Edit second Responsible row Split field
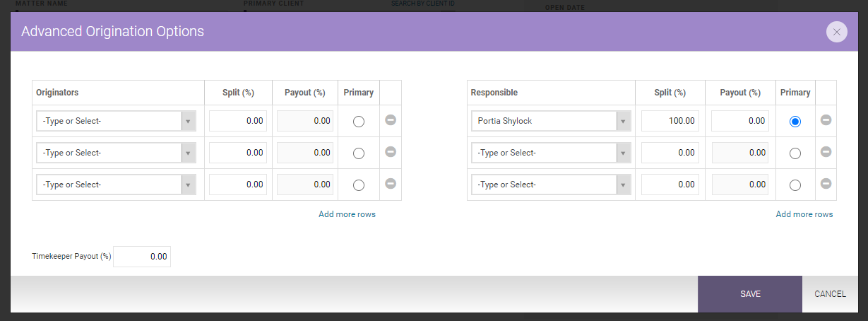 (670, 153)
